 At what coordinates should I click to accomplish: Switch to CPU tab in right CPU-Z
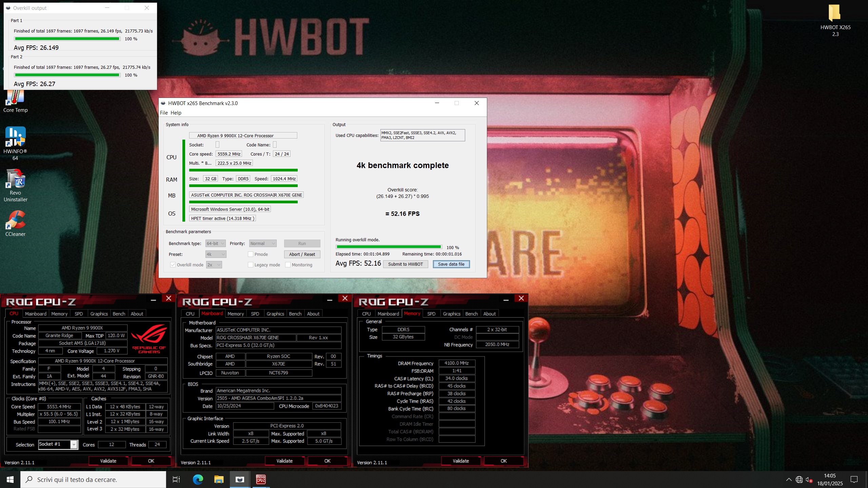click(x=366, y=314)
